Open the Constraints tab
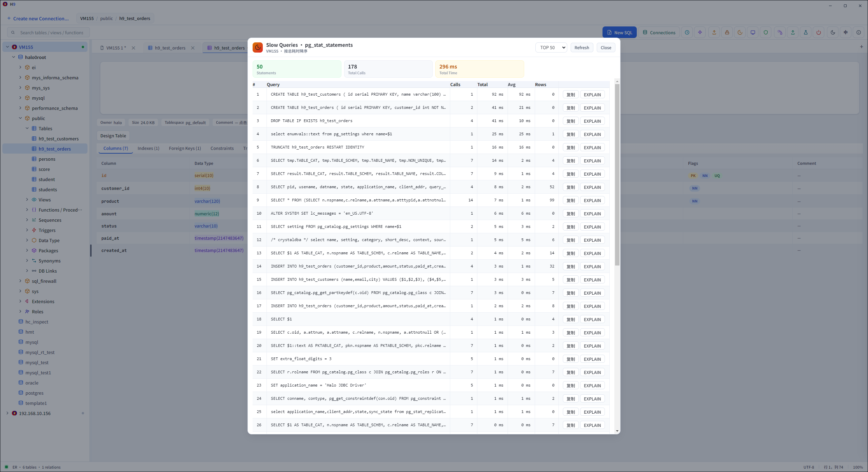 [222, 148]
